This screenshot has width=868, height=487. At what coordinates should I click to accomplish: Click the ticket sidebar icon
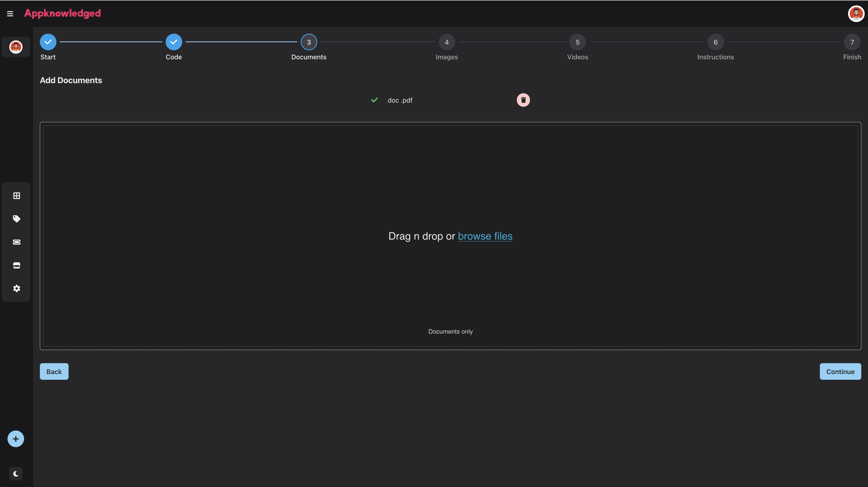(x=17, y=242)
